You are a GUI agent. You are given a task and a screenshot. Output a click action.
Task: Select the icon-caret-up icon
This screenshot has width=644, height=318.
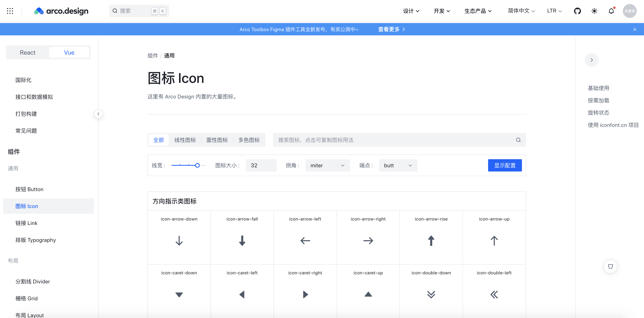(368, 294)
